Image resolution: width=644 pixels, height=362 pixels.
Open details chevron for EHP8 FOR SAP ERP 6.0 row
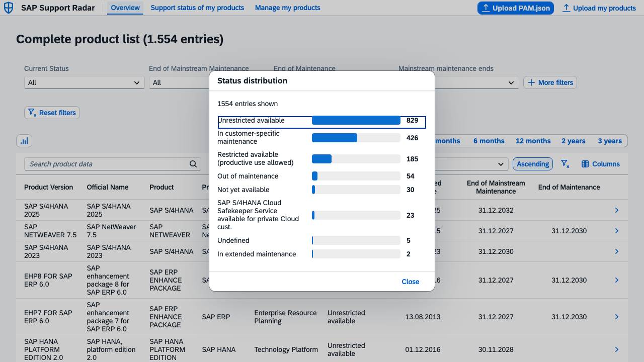click(x=617, y=280)
